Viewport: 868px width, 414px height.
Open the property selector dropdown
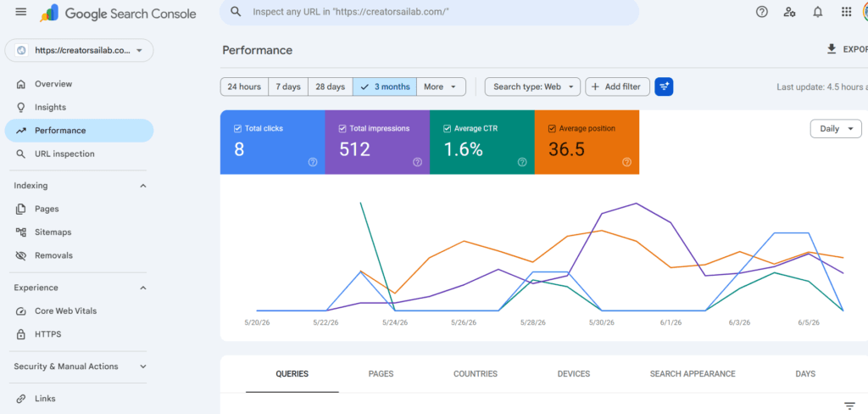(79, 50)
